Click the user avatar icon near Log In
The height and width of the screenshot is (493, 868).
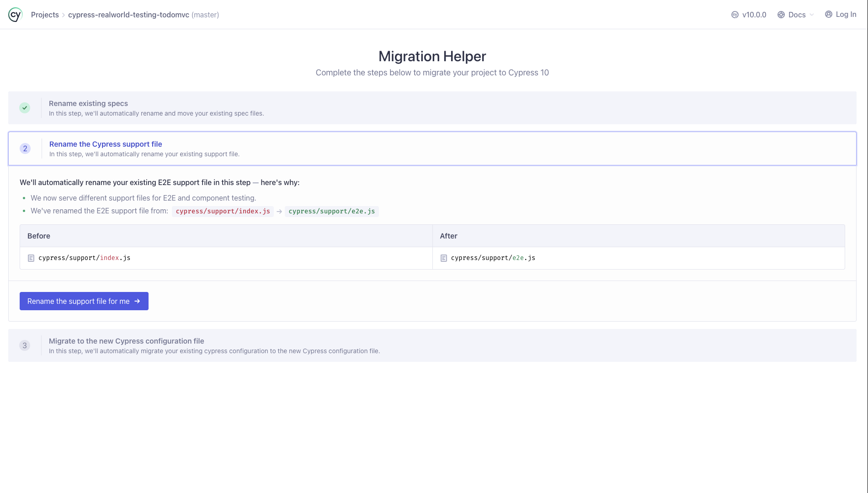pos(829,14)
